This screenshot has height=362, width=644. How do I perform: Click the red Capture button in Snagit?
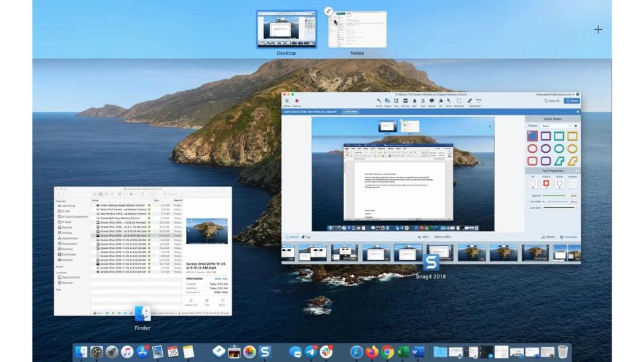(x=297, y=103)
